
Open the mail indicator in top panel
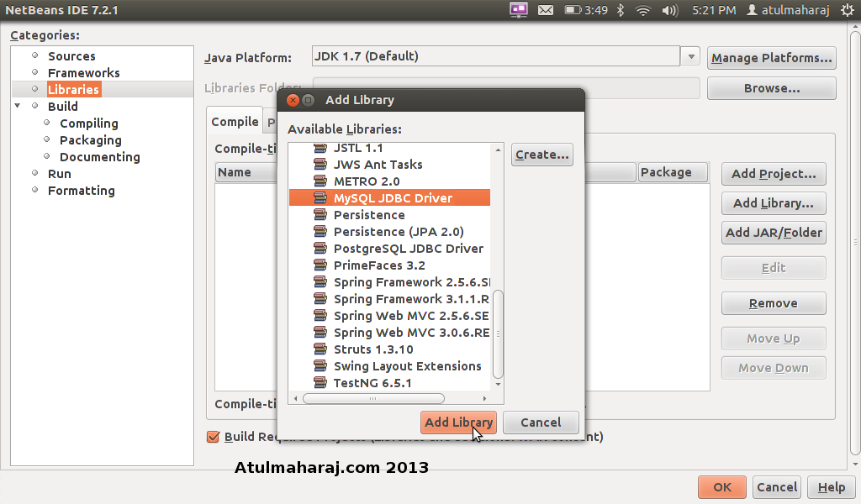tap(545, 10)
